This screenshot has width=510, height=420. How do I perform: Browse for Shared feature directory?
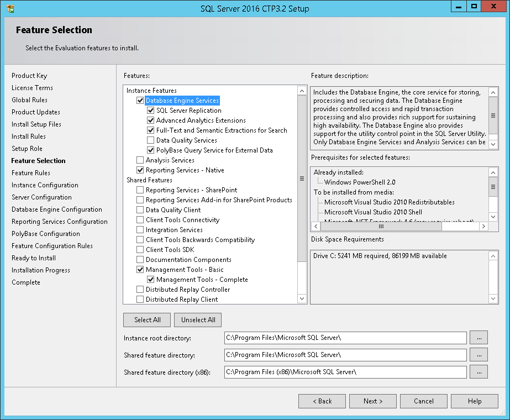tap(479, 355)
